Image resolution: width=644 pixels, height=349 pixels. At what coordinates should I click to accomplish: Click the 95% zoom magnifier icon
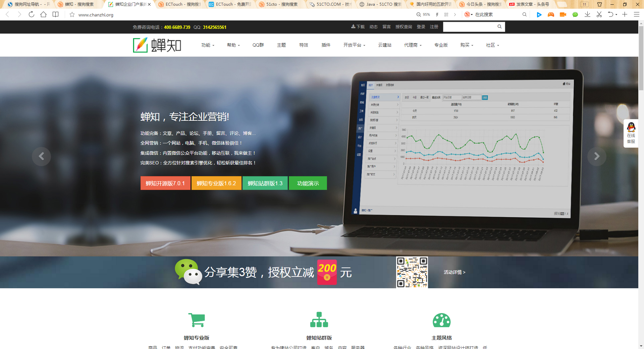[x=419, y=14]
